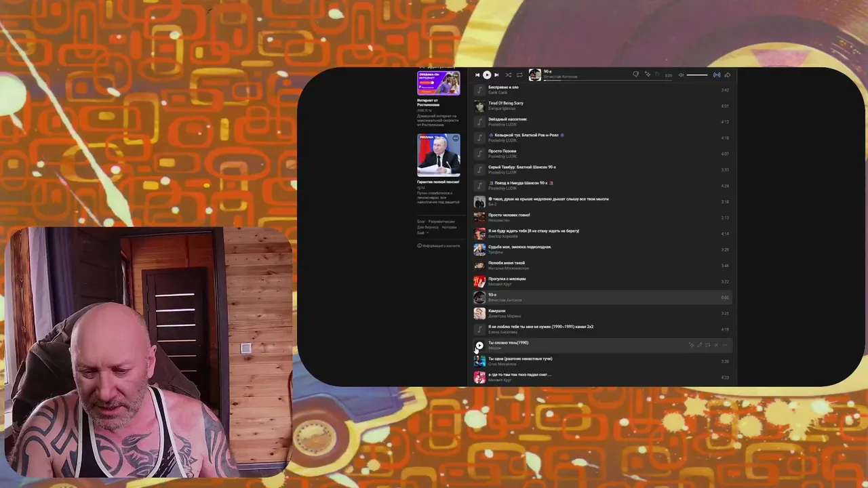The height and width of the screenshot is (488, 868).
Task: Select the highlighted 90-е track row
Action: click(x=601, y=297)
